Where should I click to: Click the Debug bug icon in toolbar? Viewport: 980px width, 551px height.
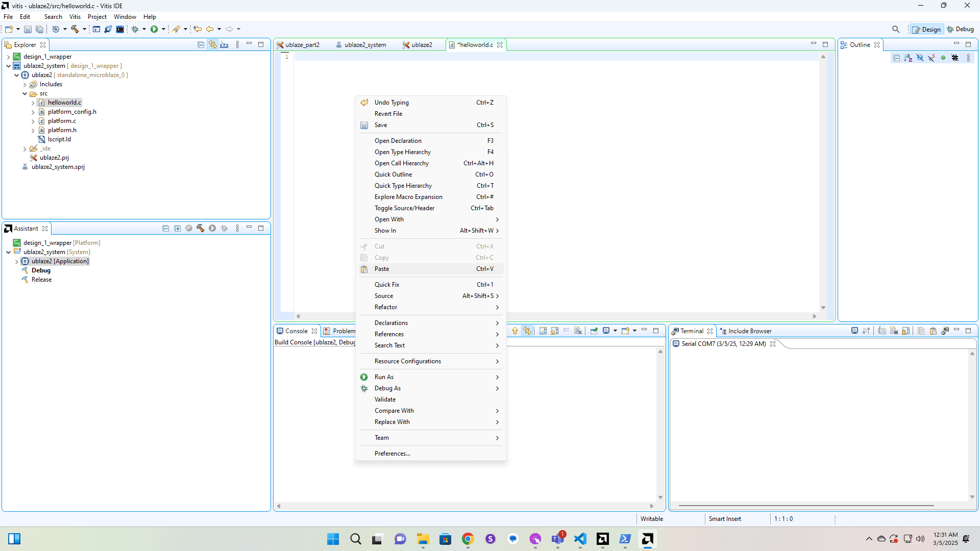click(135, 29)
